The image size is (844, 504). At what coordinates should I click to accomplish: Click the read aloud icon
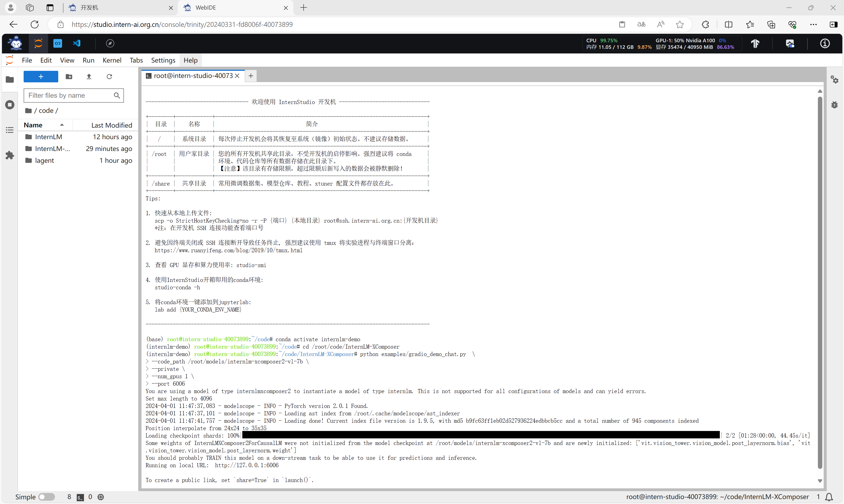(x=660, y=24)
